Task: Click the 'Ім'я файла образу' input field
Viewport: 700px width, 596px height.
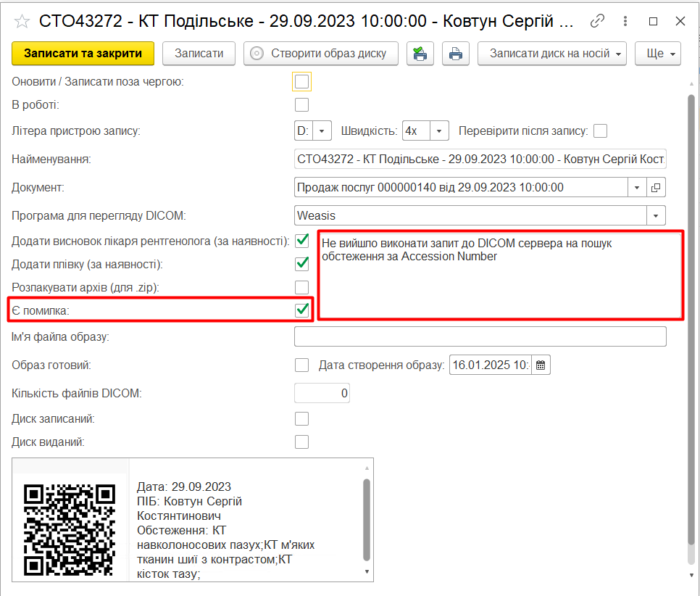Action: point(480,337)
